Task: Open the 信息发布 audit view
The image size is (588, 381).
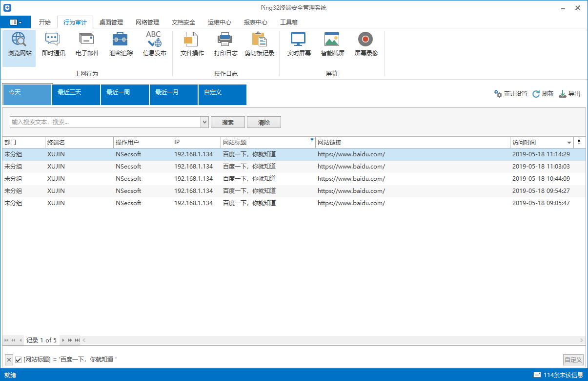Action: point(154,45)
